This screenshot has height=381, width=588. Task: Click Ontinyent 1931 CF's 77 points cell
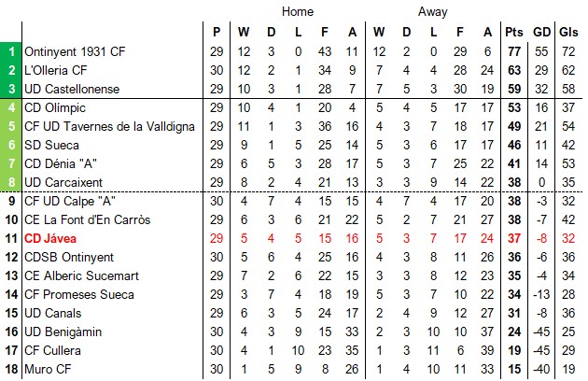tap(513, 51)
